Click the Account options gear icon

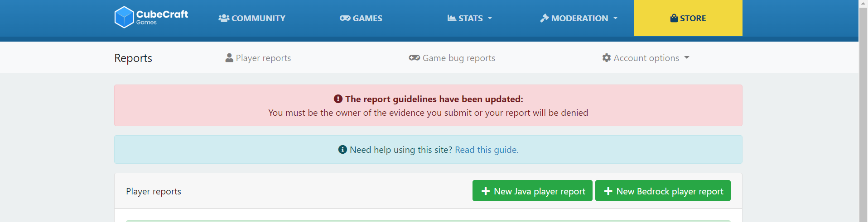[x=607, y=58]
